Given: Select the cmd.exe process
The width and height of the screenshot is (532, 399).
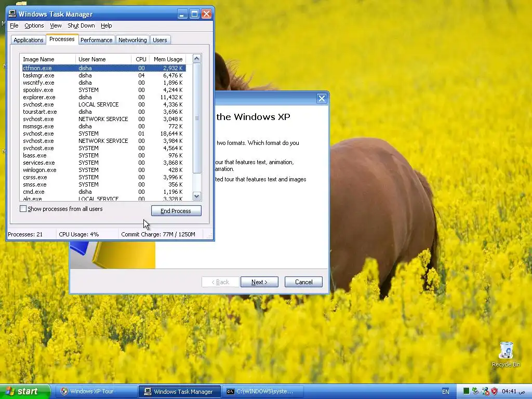Looking at the screenshot, I should click(x=104, y=192).
